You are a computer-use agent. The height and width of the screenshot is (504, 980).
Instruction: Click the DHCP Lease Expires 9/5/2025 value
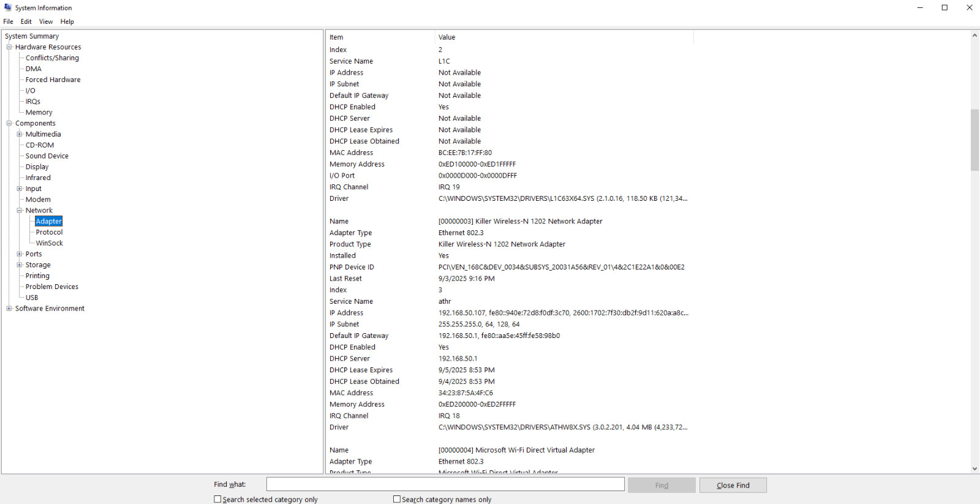tap(467, 370)
